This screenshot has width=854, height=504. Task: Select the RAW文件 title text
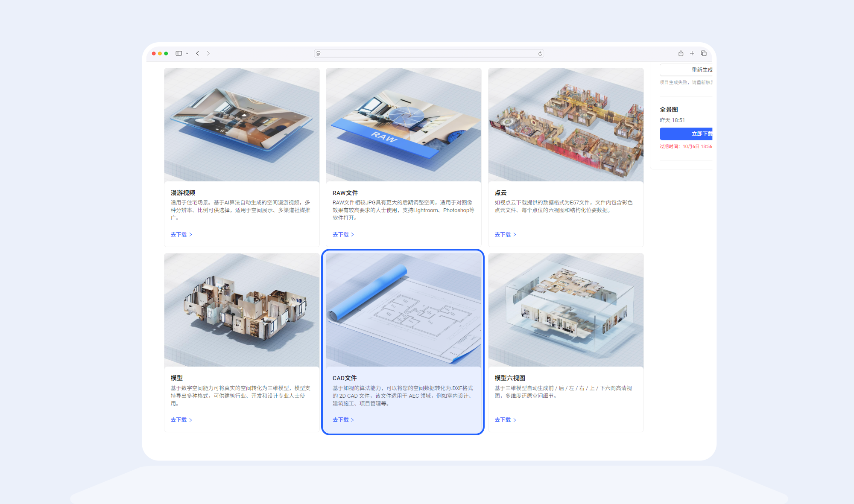pos(345,193)
